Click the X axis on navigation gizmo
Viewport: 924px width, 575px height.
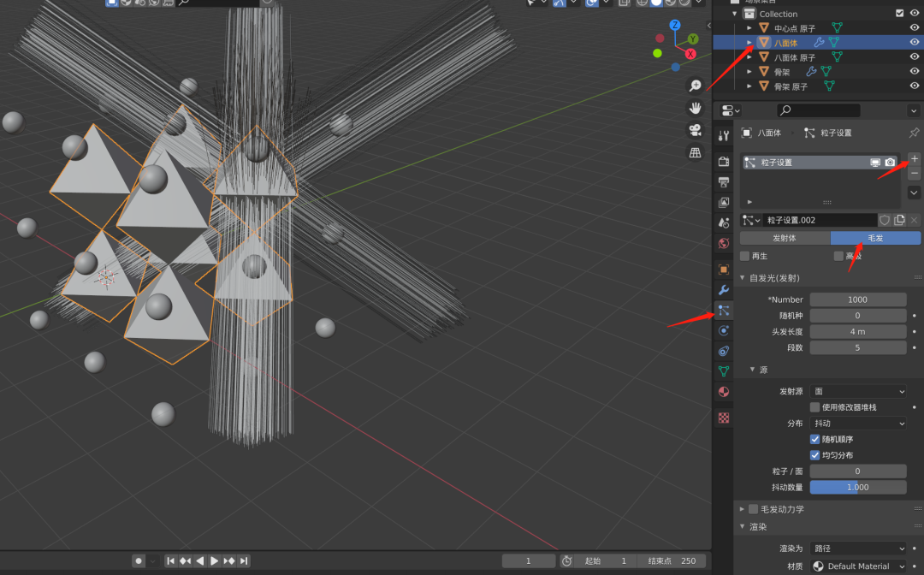point(690,54)
